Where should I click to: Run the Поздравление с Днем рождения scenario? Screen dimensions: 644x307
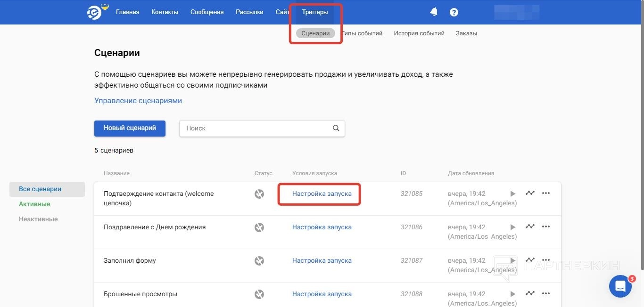[x=513, y=227]
